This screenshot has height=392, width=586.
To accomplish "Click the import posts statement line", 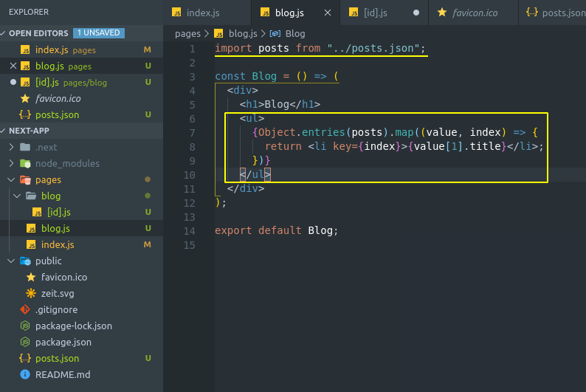I will click(x=320, y=48).
